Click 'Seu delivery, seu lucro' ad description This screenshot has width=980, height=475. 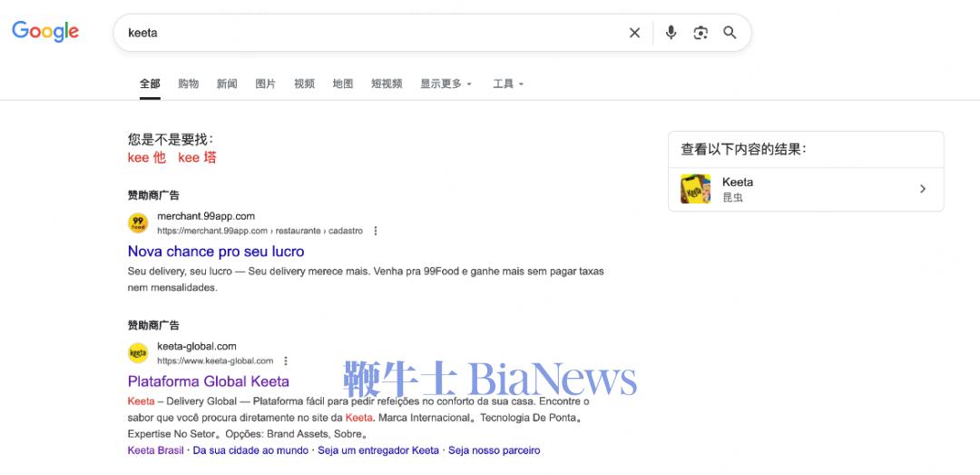tap(366, 280)
